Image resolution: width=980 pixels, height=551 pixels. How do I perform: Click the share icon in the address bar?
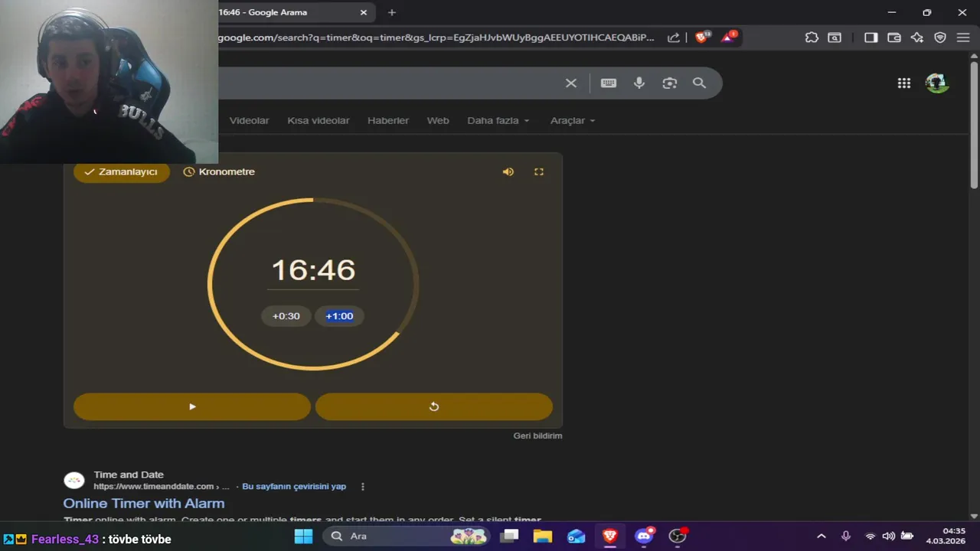pyautogui.click(x=674, y=37)
